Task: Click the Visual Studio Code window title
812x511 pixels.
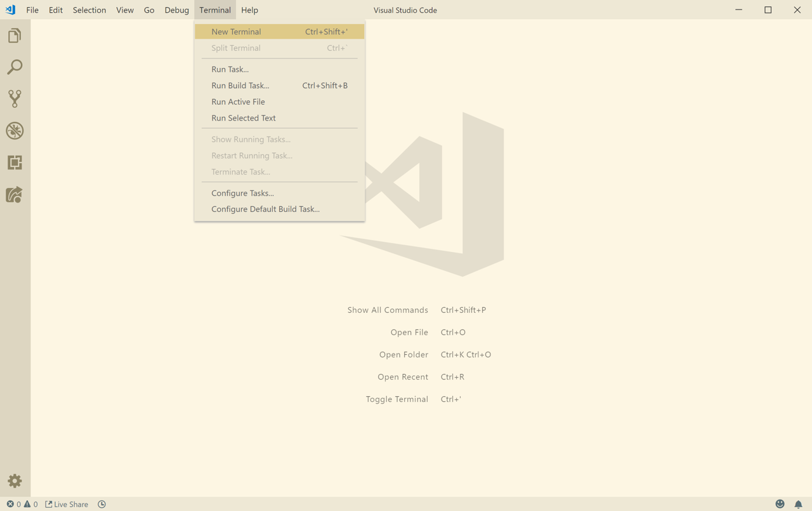Action: coord(405,10)
